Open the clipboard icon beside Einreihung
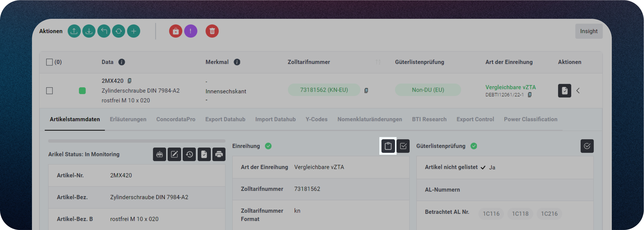Screen dimensions: 644x230 (x=388, y=146)
